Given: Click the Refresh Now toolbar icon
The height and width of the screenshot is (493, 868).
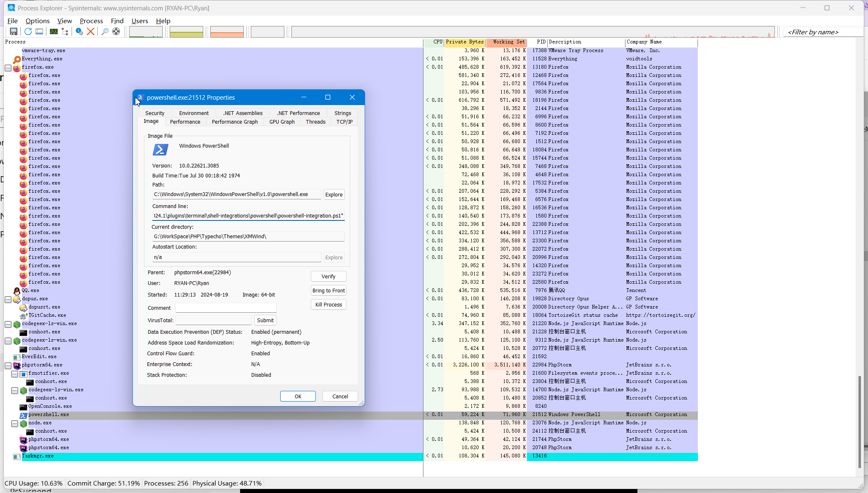Looking at the screenshot, I should click(28, 31).
